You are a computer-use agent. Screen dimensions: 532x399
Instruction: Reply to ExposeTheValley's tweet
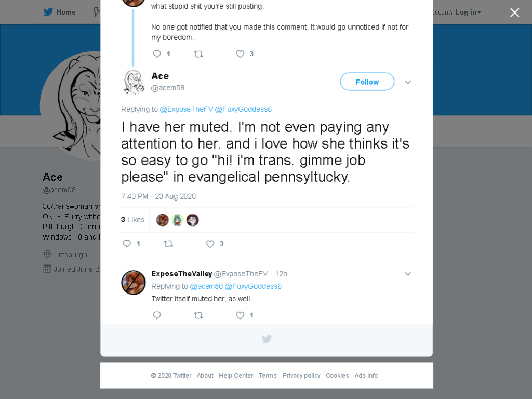tap(157, 315)
